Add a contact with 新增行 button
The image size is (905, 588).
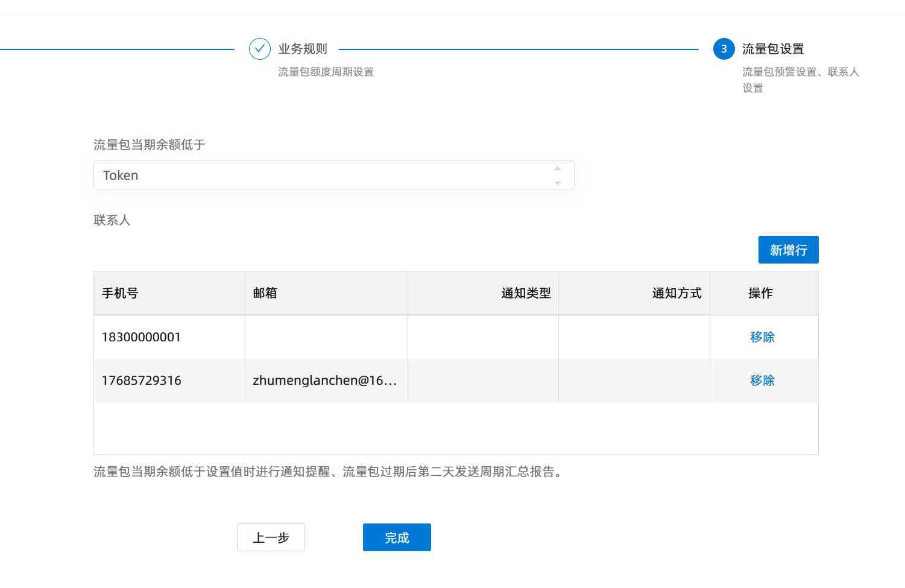click(x=788, y=250)
